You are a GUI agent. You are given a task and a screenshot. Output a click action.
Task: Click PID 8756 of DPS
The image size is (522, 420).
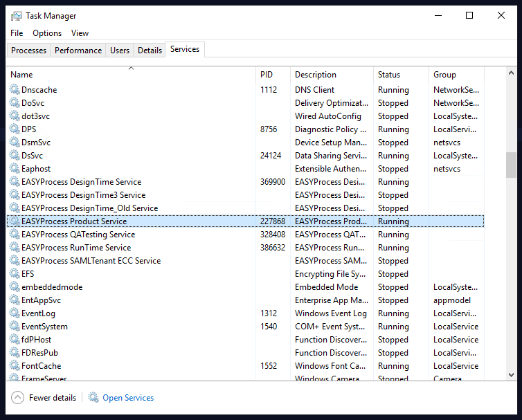pyautogui.click(x=269, y=129)
